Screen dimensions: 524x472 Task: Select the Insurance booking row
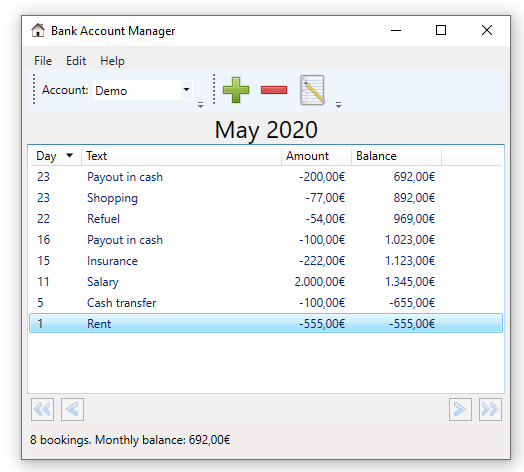coord(266,260)
